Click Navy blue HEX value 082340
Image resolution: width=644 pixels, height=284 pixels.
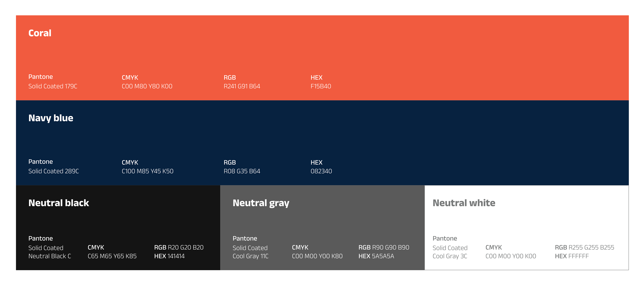coord(321,171)
